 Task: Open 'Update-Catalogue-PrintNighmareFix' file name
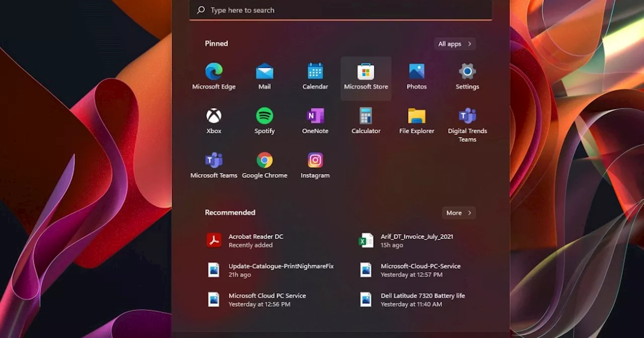[x=281, y=266]
